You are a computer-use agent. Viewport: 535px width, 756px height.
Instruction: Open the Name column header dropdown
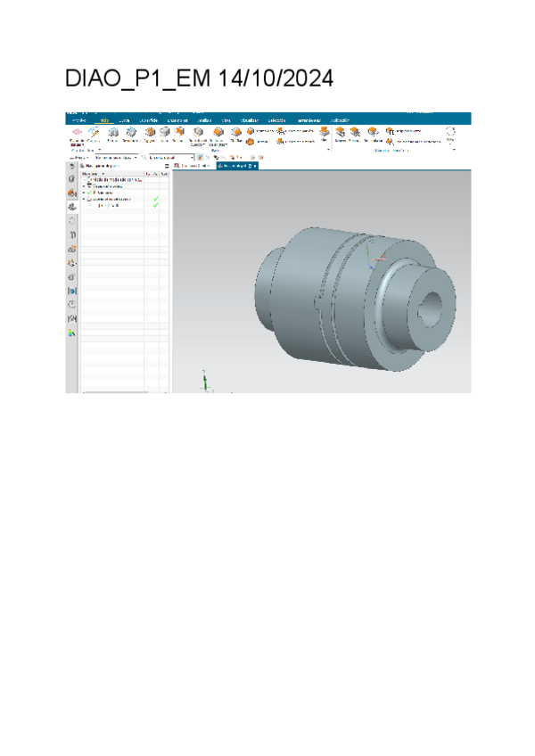(x=103, y=173)
